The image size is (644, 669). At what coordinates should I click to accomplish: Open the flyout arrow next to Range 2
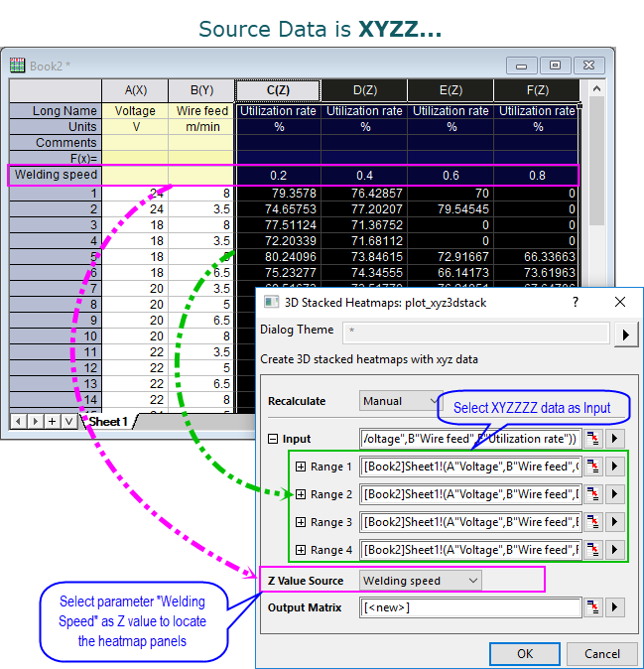616,494
